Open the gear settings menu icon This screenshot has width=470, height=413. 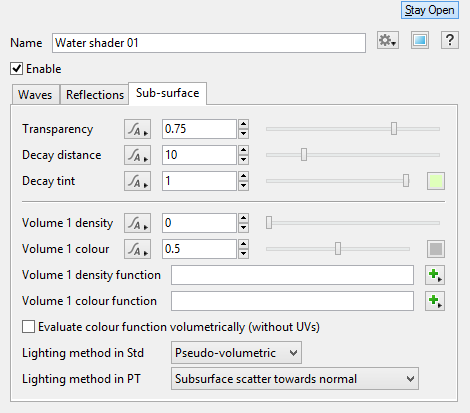[388, 41]
